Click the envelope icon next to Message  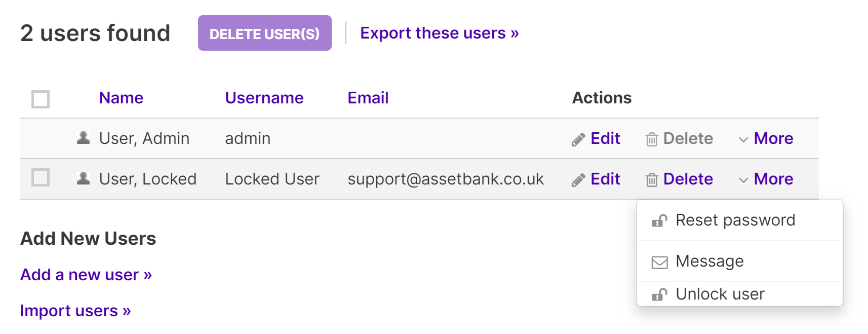coord(659,262)
